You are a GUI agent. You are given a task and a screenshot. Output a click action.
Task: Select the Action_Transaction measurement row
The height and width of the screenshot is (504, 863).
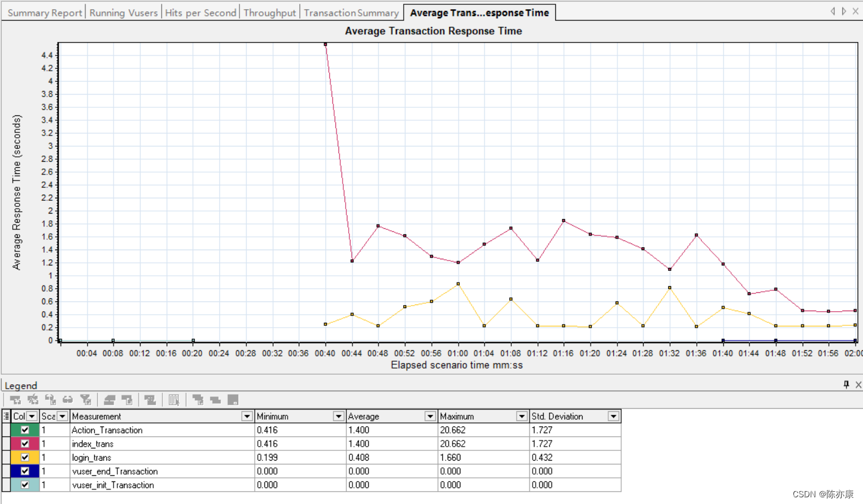[311, 430]
